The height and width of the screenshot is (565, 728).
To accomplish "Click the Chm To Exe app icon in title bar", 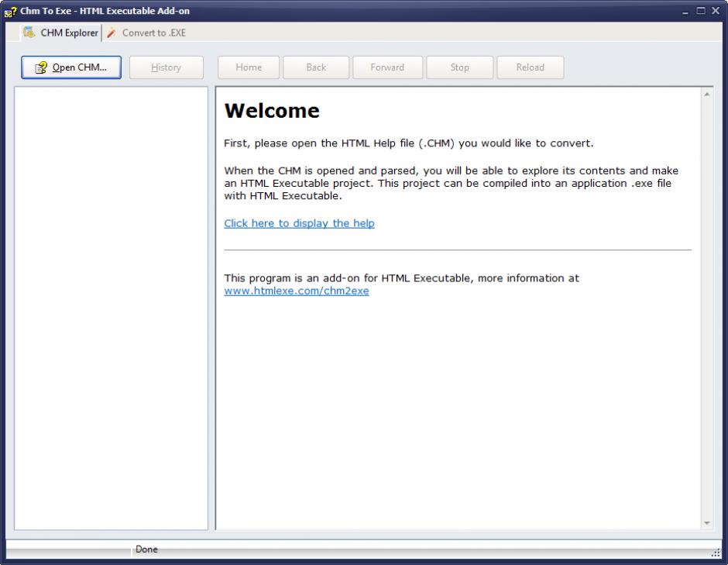I will (x=10, y=12).
